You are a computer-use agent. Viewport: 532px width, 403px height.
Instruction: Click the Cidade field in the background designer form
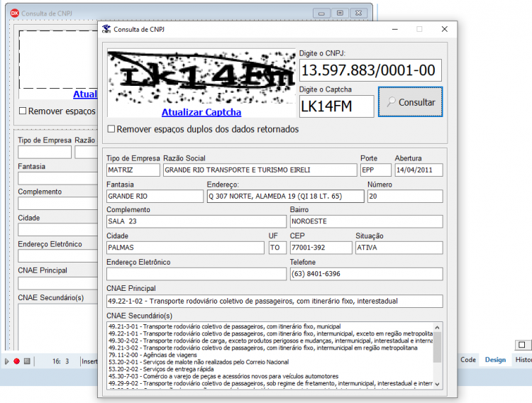pos(57,229)
